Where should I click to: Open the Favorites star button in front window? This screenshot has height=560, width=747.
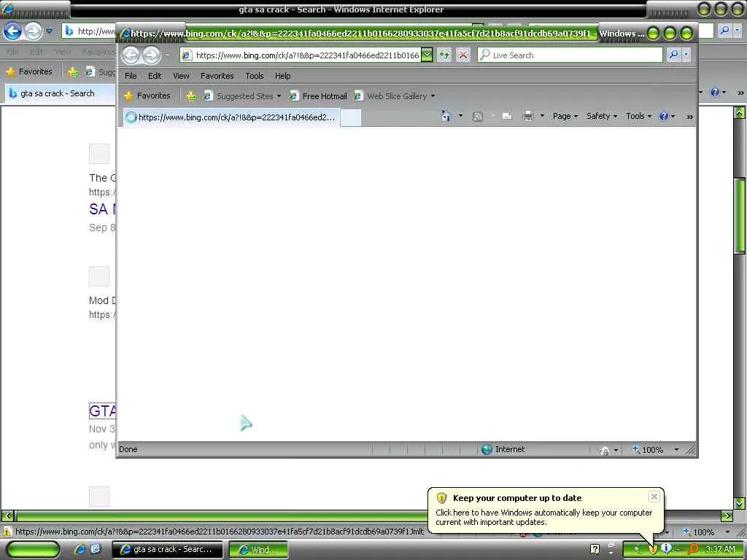(x=147, y=96)
